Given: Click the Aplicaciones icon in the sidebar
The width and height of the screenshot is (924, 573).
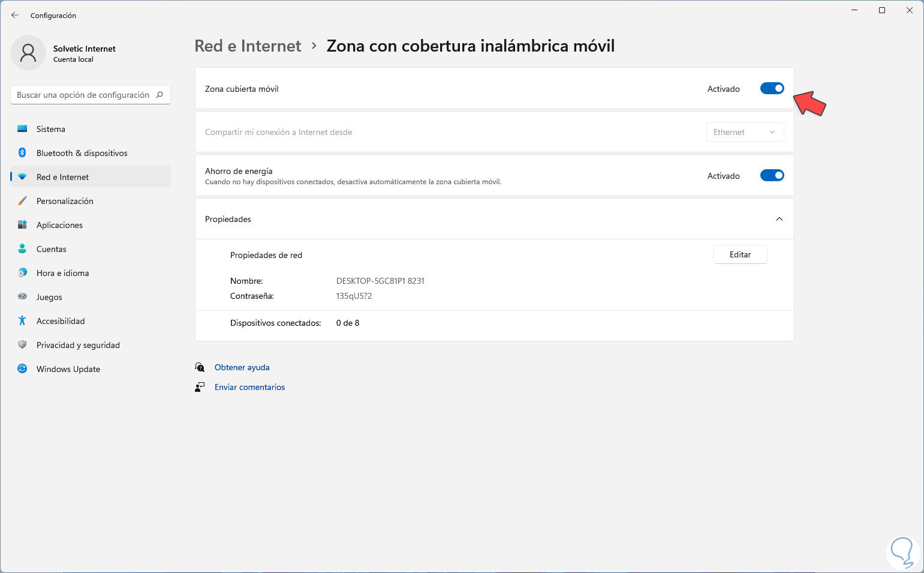Looking at the screenshot, I should (x=22, y=225).
